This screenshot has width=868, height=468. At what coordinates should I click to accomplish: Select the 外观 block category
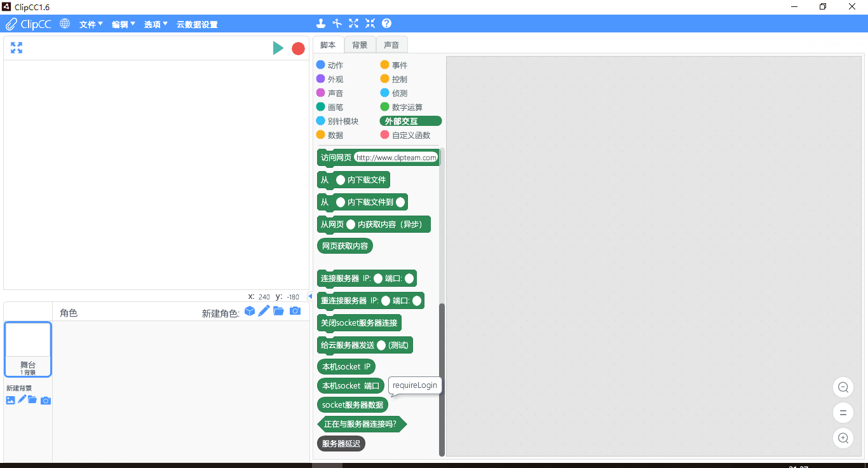coord(330,79)
